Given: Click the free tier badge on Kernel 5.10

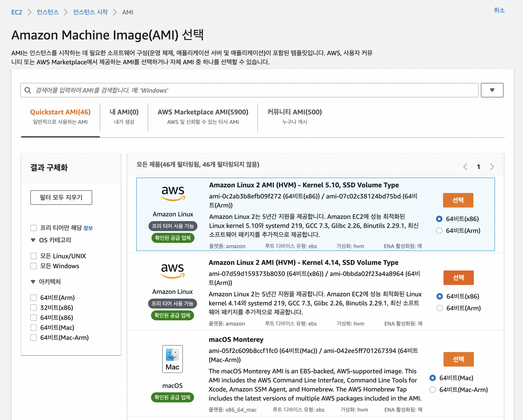Looking at the screenshot, I should (173, 226).
